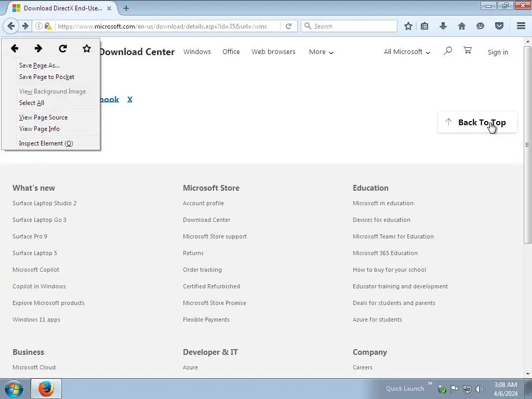Go back with the toolbar Back button
532x399 pixels.
[11, 26]
